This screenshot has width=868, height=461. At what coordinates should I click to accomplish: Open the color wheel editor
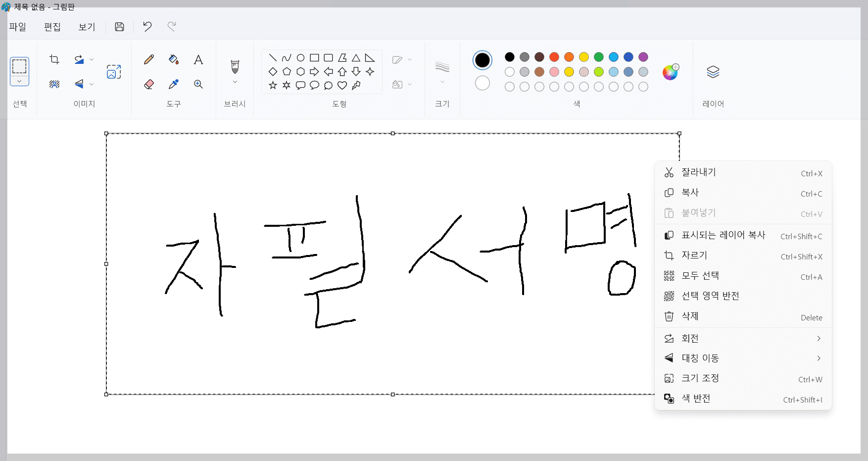click(671, 72)
